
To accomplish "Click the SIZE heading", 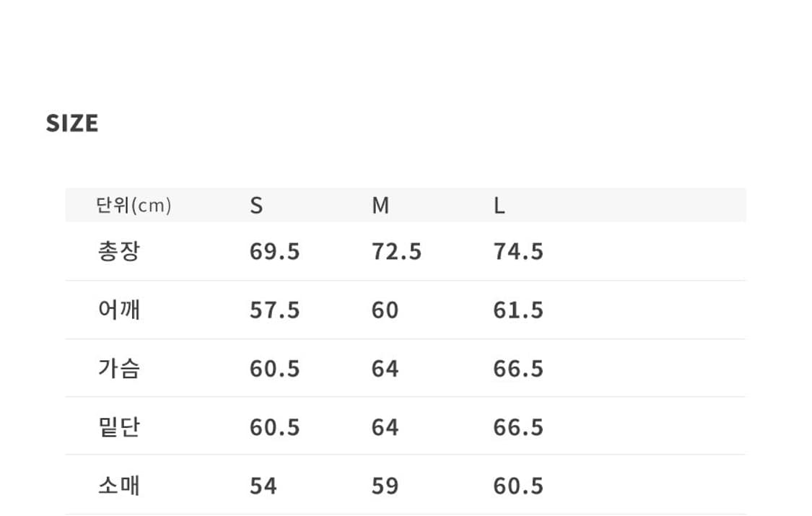I will (72, 123).
